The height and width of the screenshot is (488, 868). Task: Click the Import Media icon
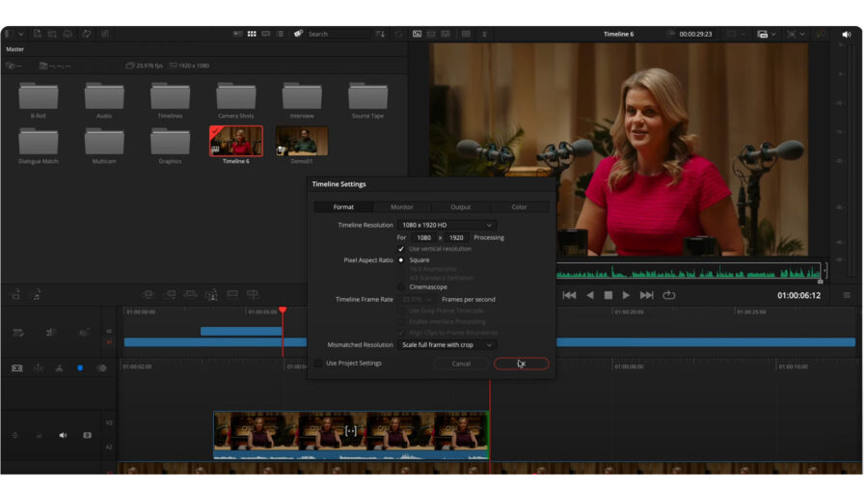(x=36, y=34)
